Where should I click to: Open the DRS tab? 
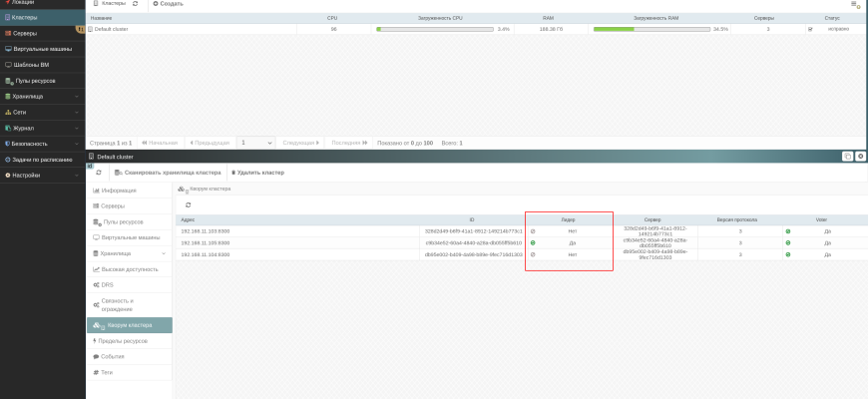tap(109, 285)
